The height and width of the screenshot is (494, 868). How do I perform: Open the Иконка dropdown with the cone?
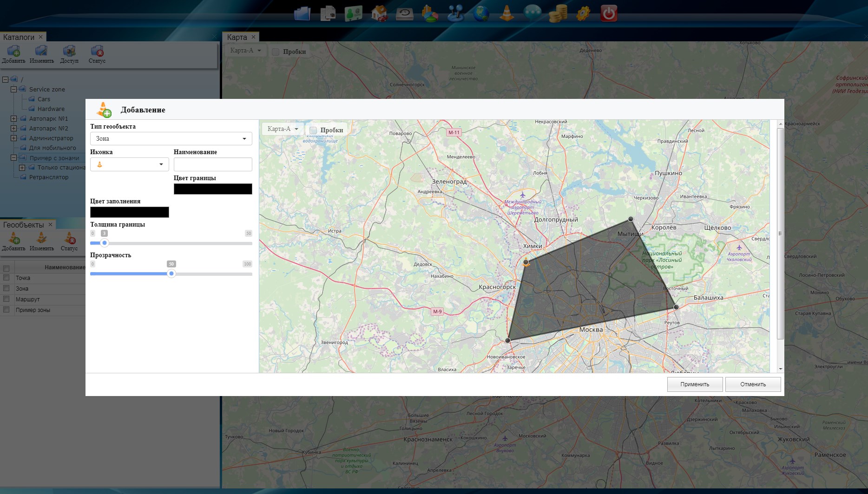click(129, 164)
